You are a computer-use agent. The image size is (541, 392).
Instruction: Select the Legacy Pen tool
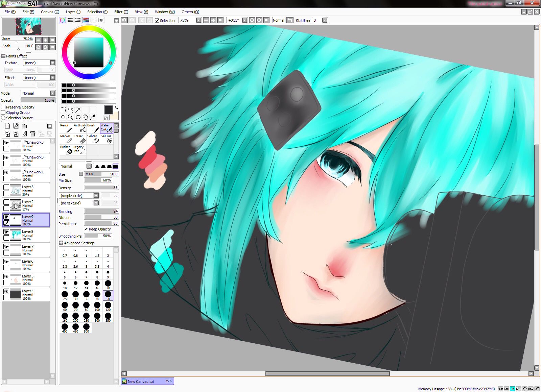(79, 150)
